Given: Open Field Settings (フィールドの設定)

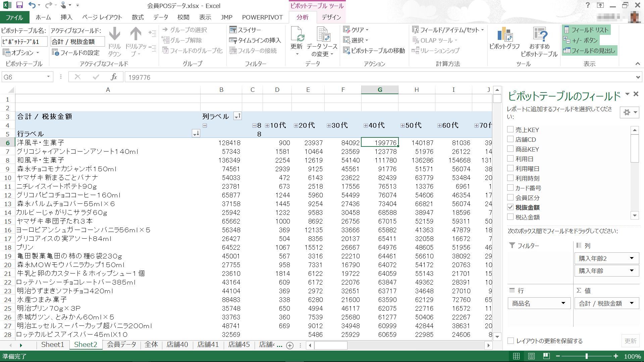Looking at the screenshot, I should pos(76,53).
